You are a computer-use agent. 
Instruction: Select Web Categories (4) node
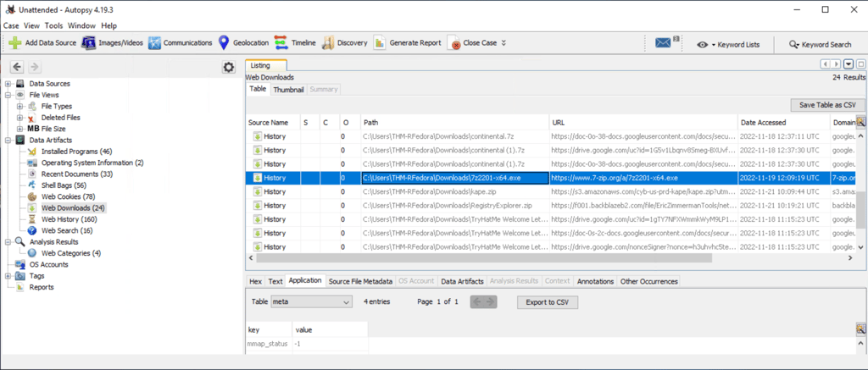pyautogui.click(x=71, y=253)
